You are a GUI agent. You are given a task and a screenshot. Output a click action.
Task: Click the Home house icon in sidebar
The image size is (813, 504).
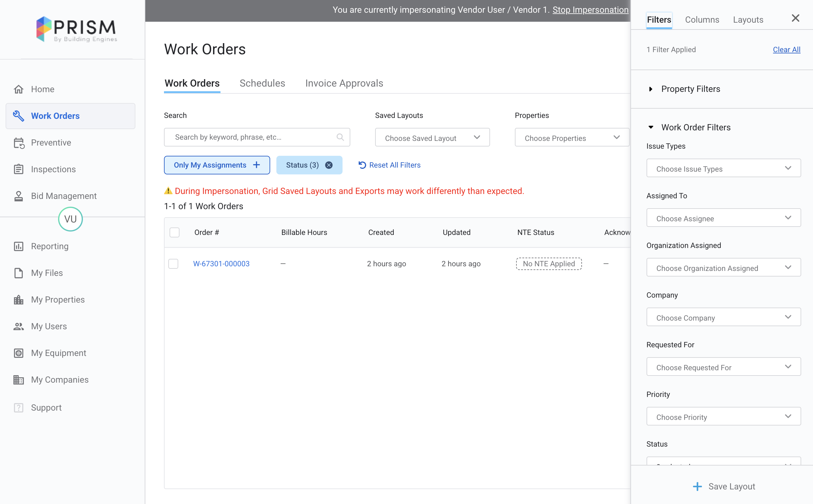click(19, 89)
